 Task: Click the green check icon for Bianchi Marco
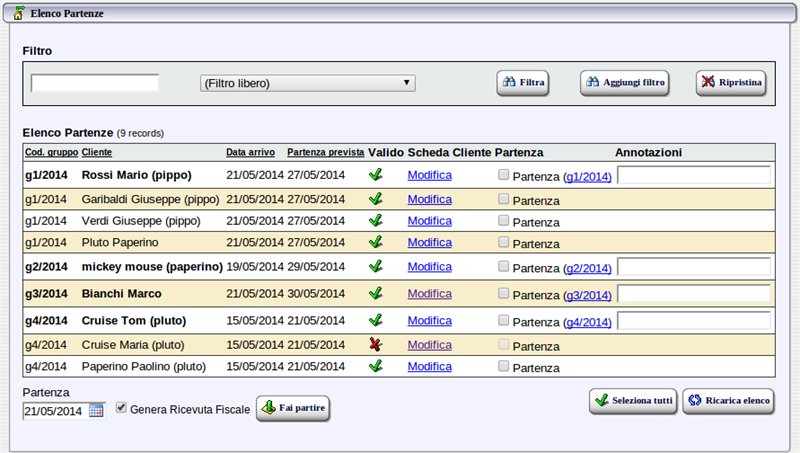(x=376, y=294)
